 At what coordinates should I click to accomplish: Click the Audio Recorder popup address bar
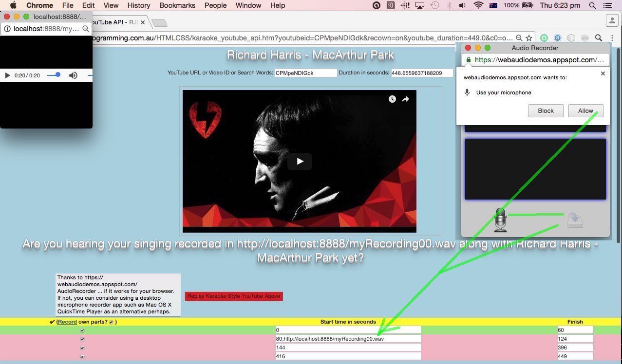click(x=535, y=60)
